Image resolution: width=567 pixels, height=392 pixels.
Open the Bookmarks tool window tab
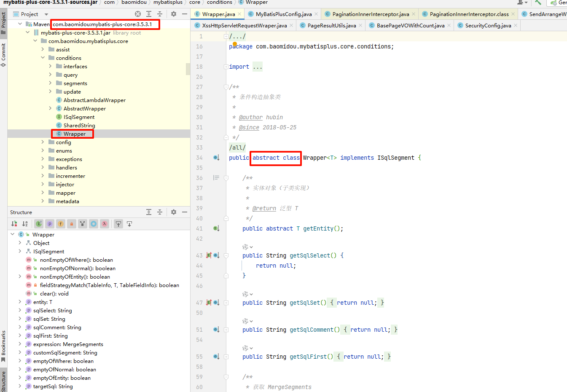click(x=3, y=346)
